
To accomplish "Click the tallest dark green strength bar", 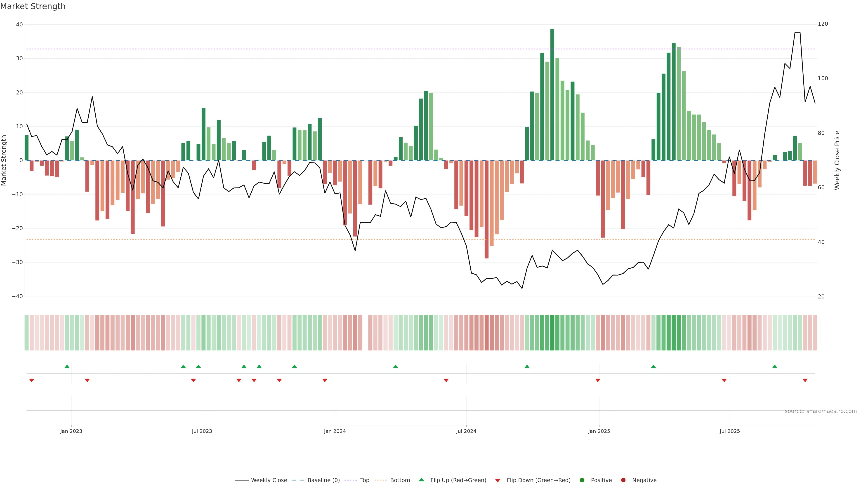I will tap(552, 94).
